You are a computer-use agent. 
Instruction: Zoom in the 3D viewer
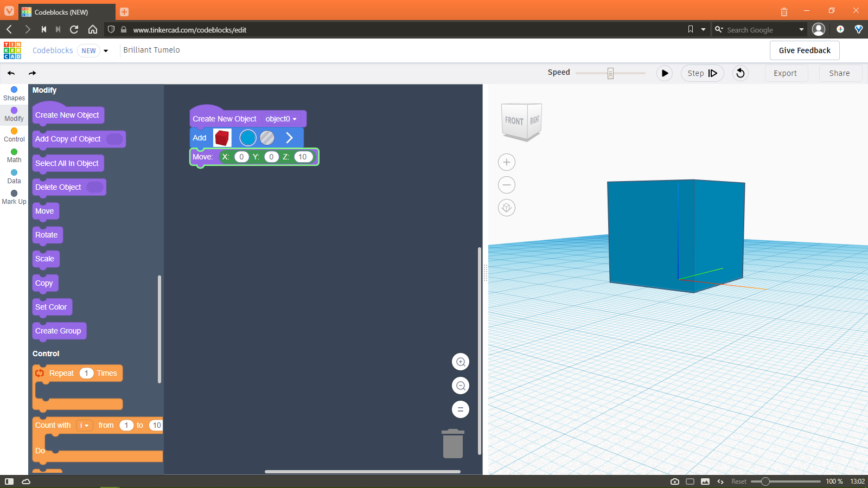[x=507, y=162]
